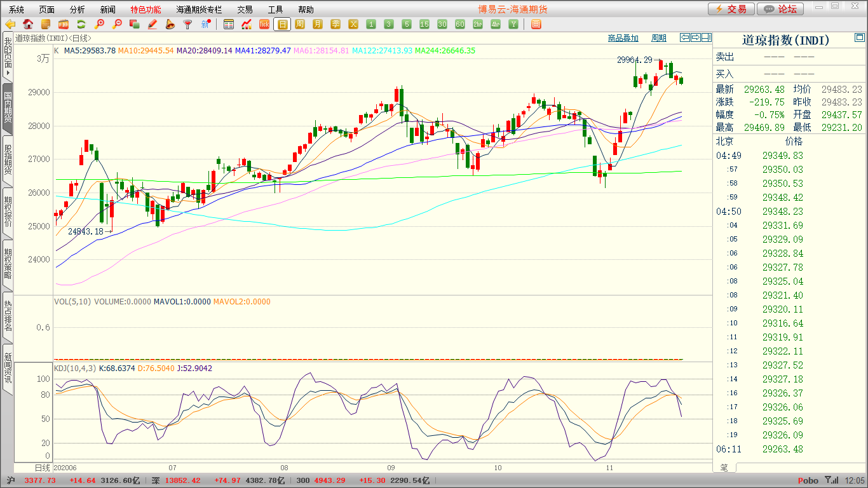Switch to 新闻资讯 side tab

click(x=8, y=369)
